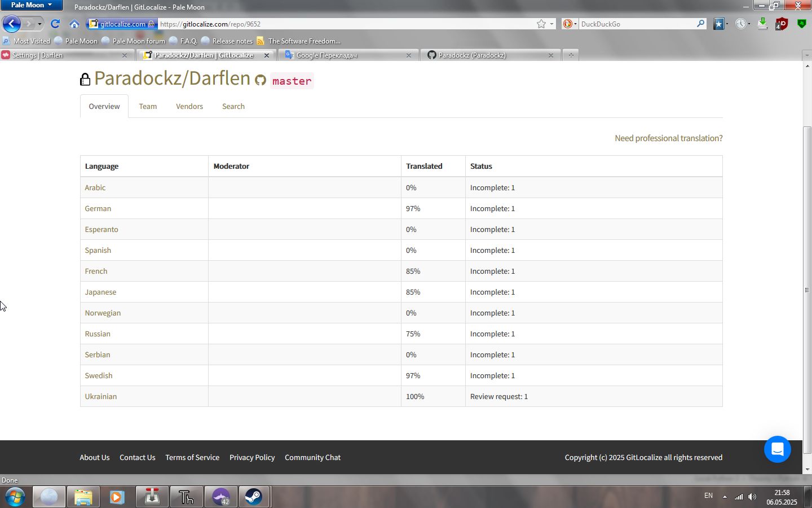Open the Team tab
This screenshot has height=508, width=812.
pos(148,106)
